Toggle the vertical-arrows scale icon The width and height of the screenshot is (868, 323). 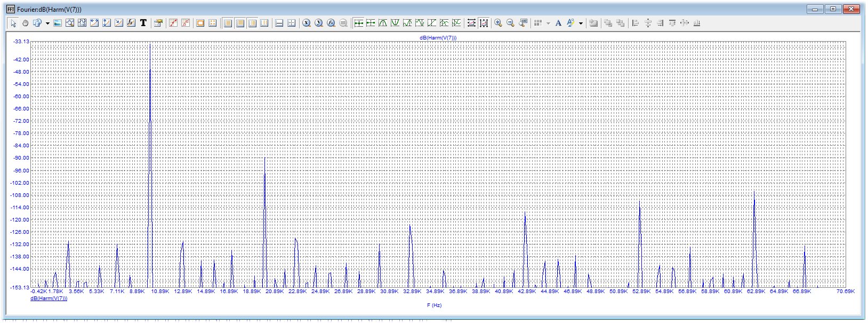[x=484, y=23]
